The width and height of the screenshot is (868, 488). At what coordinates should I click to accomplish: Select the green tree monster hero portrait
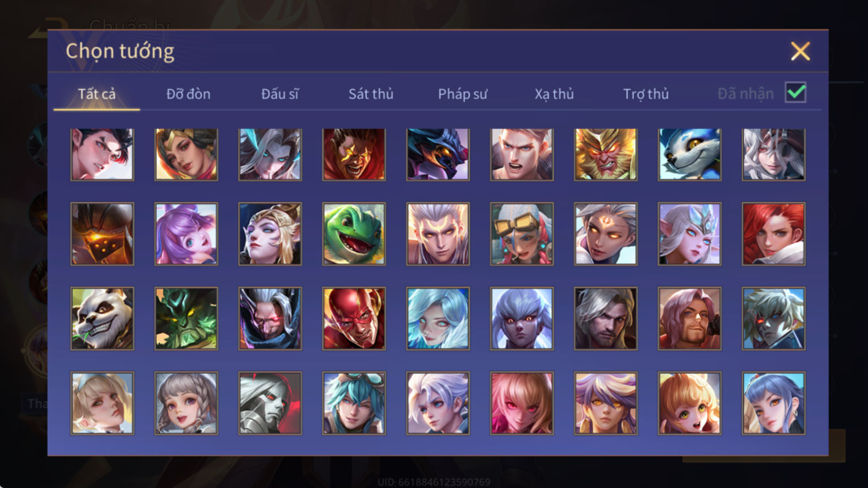(186, 319)
